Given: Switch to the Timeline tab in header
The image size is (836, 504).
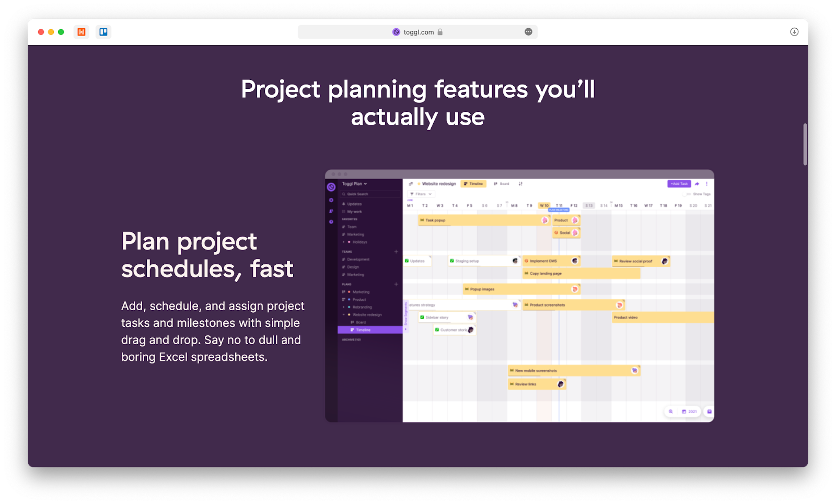Looking at the screenshot, I should (473, 184).
